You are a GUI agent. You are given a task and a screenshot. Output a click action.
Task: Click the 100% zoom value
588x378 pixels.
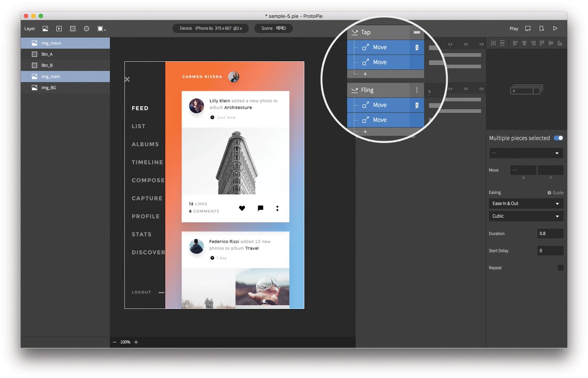tap(125, 342)
